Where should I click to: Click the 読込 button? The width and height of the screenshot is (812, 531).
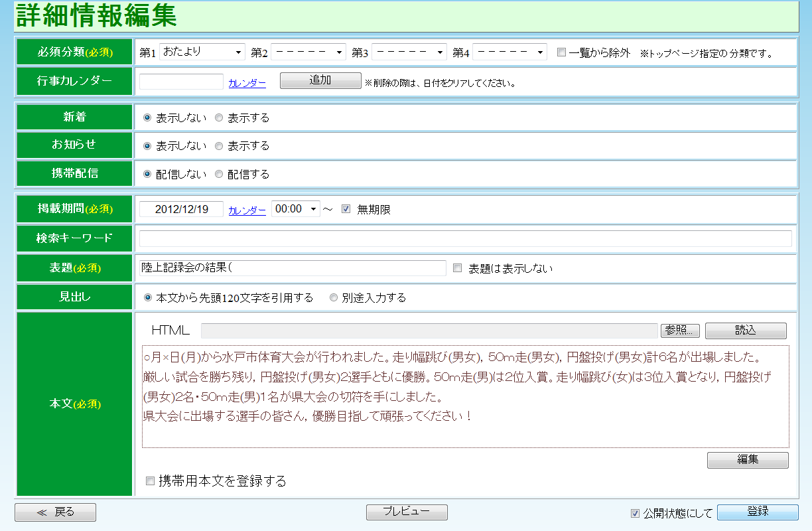[746, 330]
